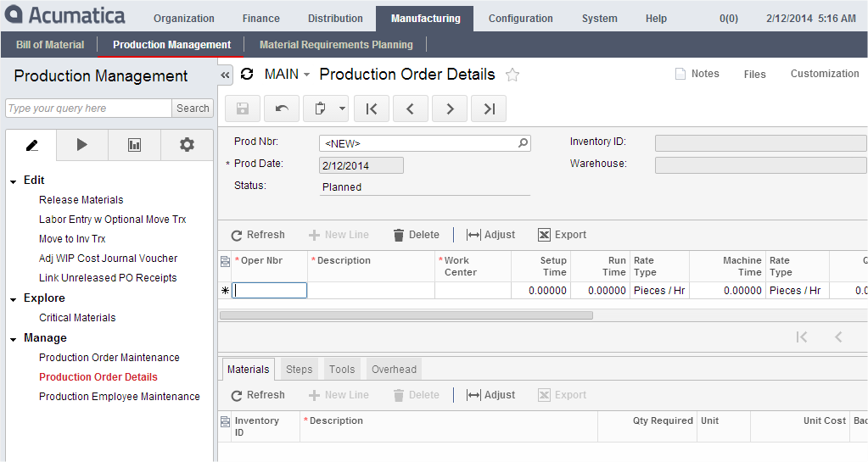Go to first record icon in toolbar
The image size is (868, 462).
(372, 109)
